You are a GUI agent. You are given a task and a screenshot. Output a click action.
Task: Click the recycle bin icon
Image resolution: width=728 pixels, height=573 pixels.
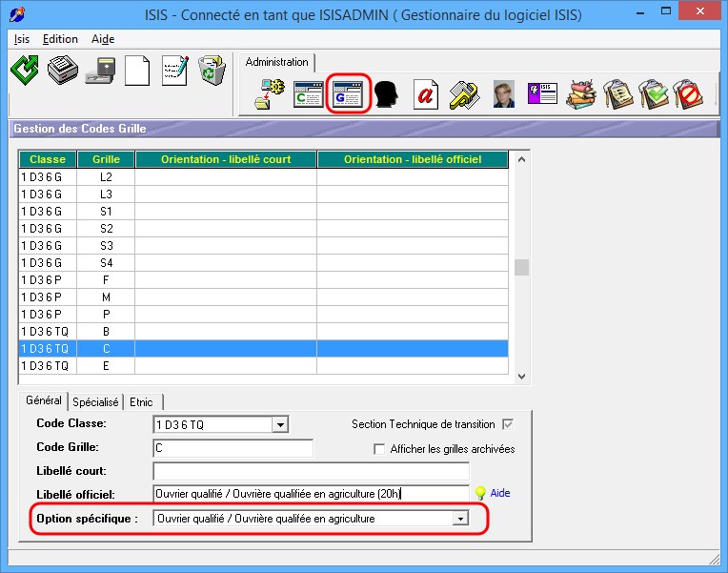coord(211,72)
